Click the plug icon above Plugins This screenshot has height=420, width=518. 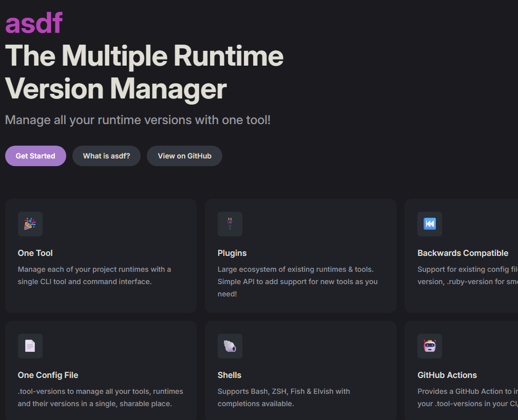[230, 224]
